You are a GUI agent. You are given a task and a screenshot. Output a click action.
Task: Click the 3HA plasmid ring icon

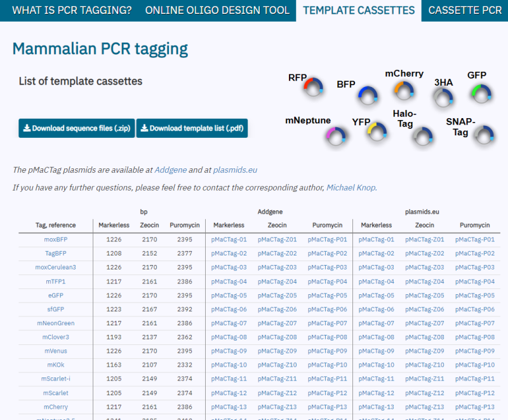tap(443, 98)
